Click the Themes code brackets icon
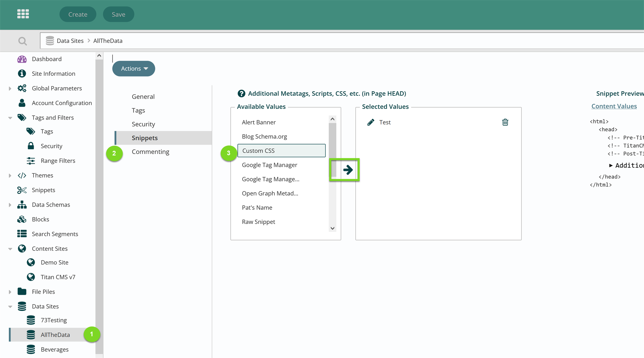 (22, 175)
